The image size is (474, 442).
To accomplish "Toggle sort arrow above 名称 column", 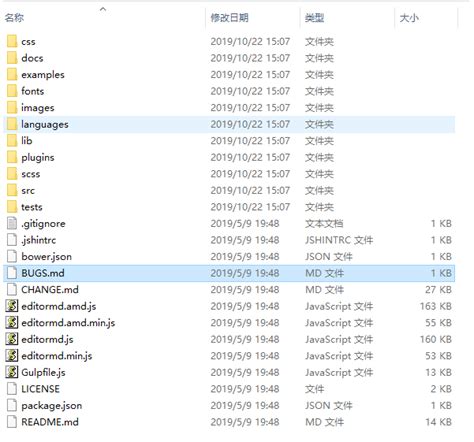I will pyautogui.click(x=103, y=9).
